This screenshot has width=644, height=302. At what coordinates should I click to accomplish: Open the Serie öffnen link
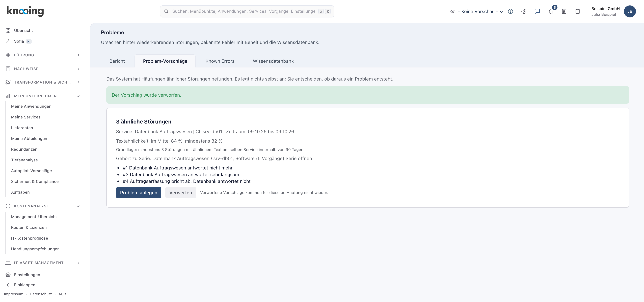click(299, 159)
